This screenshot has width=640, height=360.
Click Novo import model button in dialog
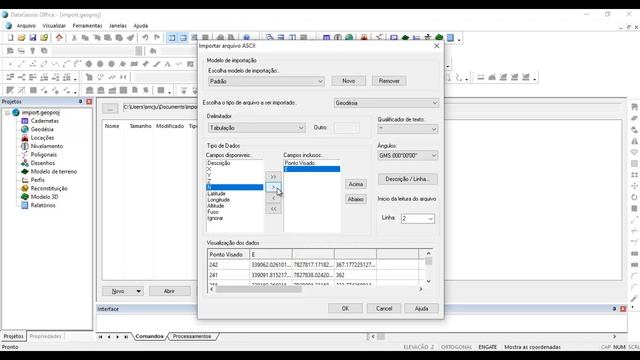click(349, 81)
